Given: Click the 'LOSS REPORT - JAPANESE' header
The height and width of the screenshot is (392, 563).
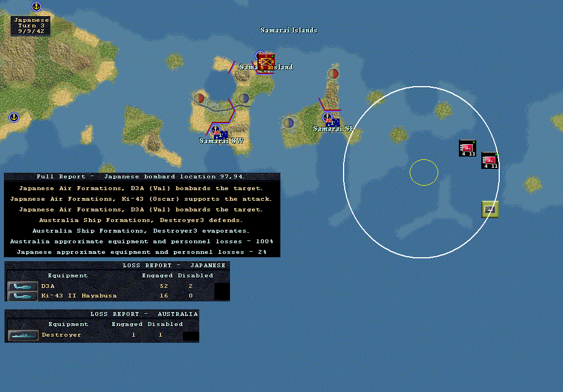Looking at the screenshot, I should (x=174, y=266).
